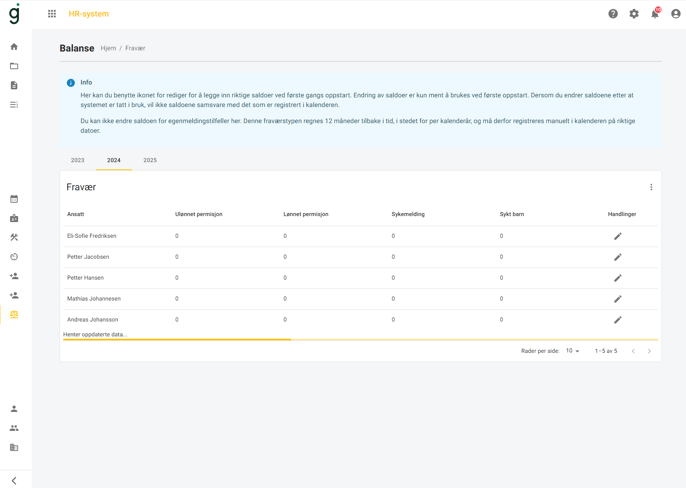Go to next page arrow

coord(649,351)
